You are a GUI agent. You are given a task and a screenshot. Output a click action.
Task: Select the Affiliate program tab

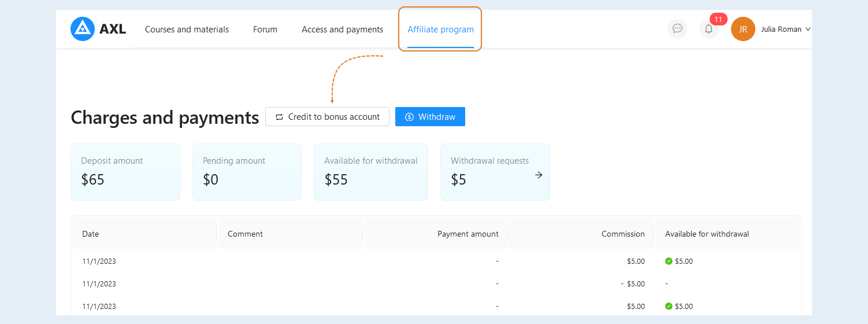pyautogui.click(x=440, y=30)
